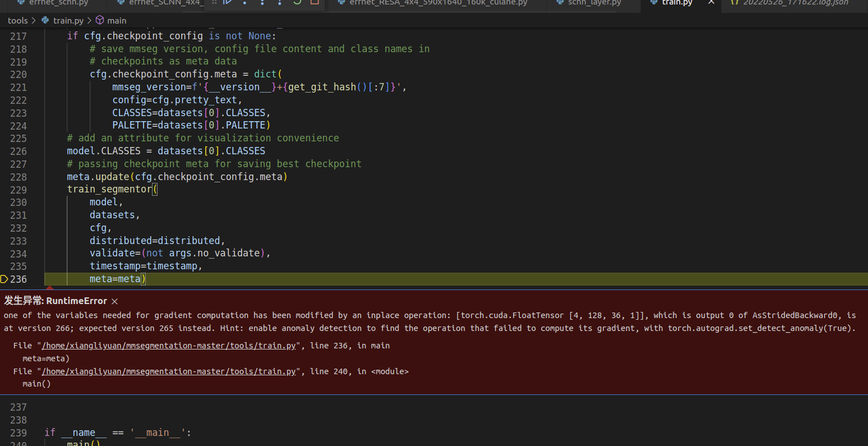Click the Step Into debug icon
Screen dimensions: 868x446
click(x=262, y=3)
